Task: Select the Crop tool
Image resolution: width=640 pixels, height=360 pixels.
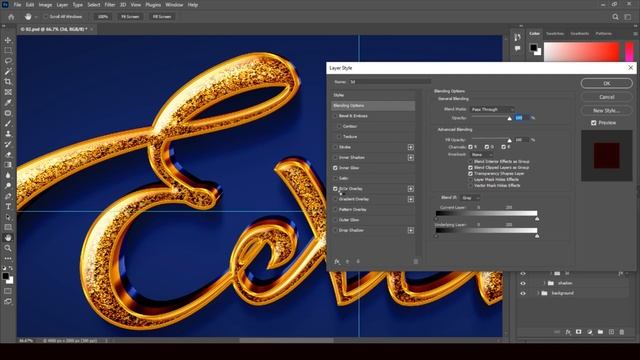Action: [x=8, y=82]
